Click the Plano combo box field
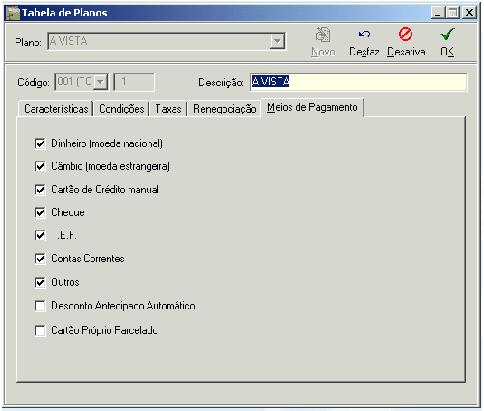The width and height of the screenshot is (484, 411). [166, 42]
